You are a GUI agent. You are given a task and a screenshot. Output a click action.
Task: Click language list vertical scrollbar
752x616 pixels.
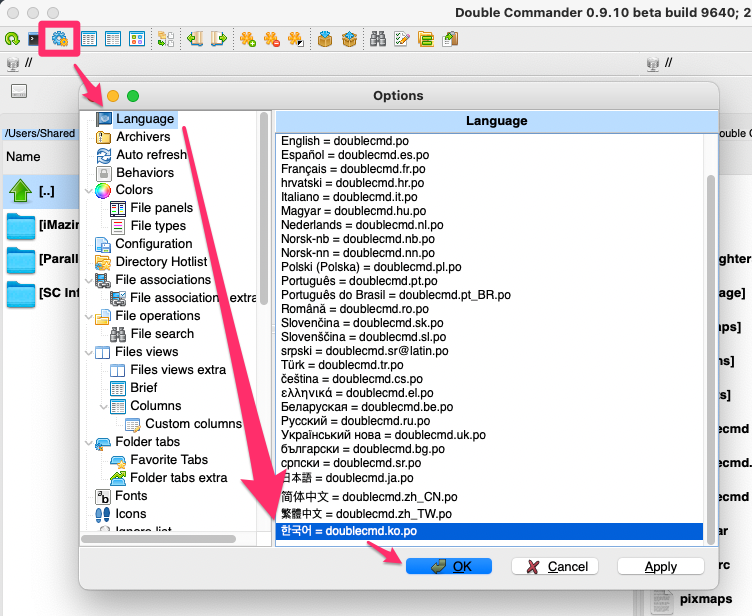tap(711, 360)
